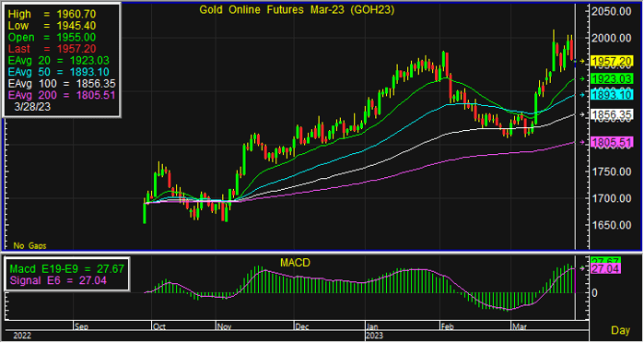The image size is (644, 343).
Task: Click the magenta 1805.51 EAvg 200 price tag
Action: pos(612,143)
